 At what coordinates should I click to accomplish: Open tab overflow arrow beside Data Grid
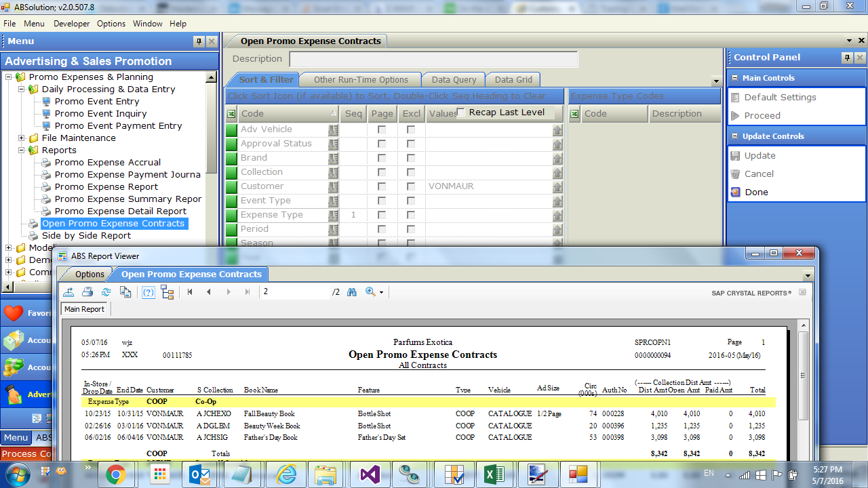tap(716, 81)
